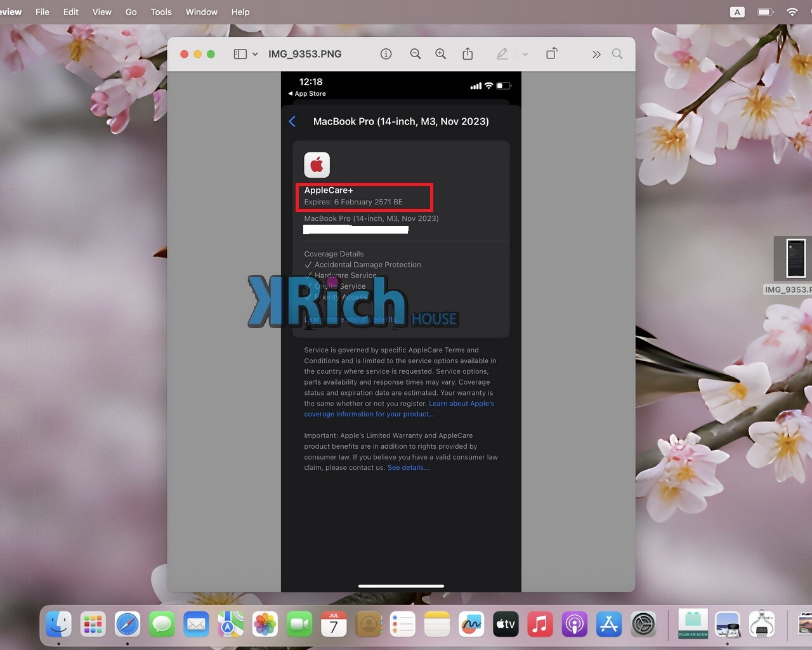812x650 pixels.
Task: Open Podcasts from the dock
Action: [x=575, y=625]
